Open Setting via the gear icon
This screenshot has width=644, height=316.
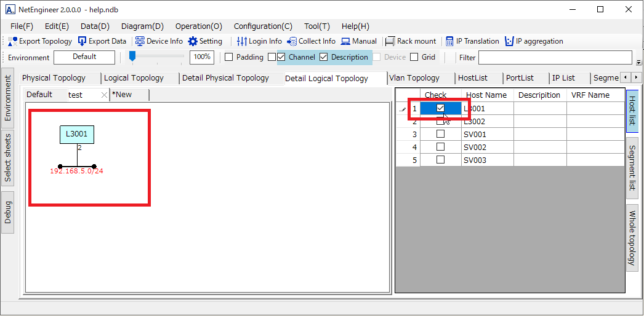click(x=193, y=41)
